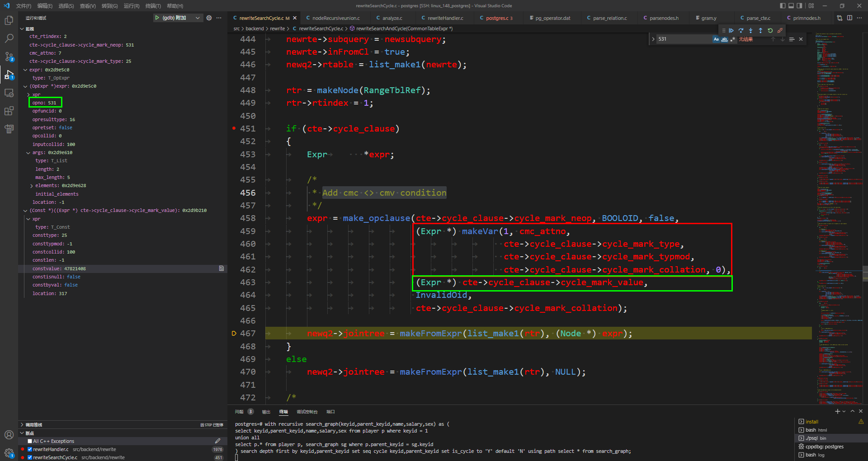Restart the debug session
This screenshot has height=461, width=868.
click(x=770, y=31)
